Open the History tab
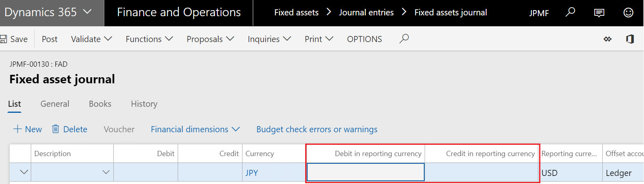 144,104
